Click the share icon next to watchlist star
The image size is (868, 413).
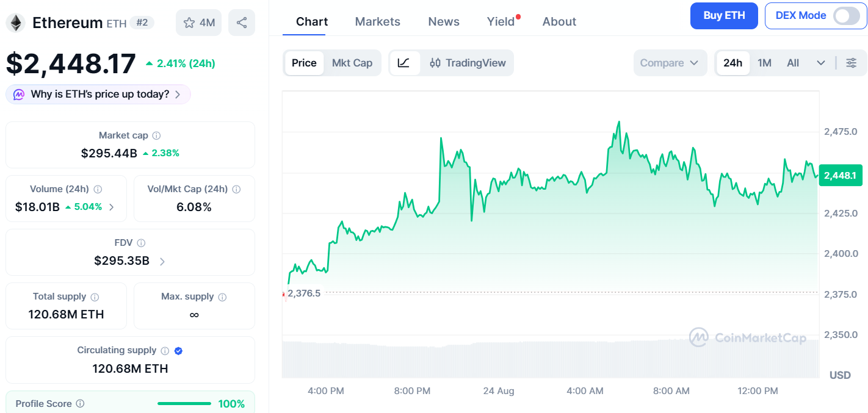(242, 23)
